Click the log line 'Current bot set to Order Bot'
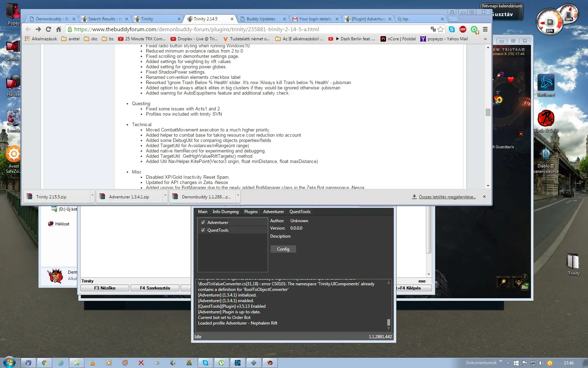 [224, 318]
